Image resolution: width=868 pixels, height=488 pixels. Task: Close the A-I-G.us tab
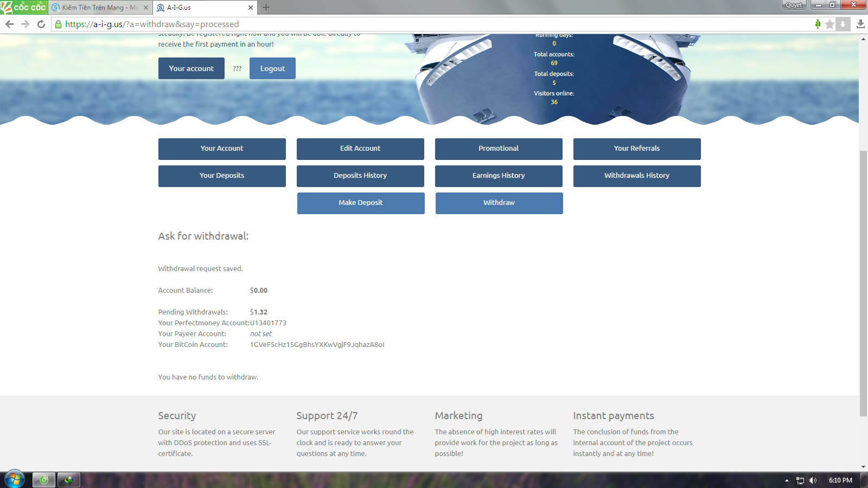(x=250, y=8)
